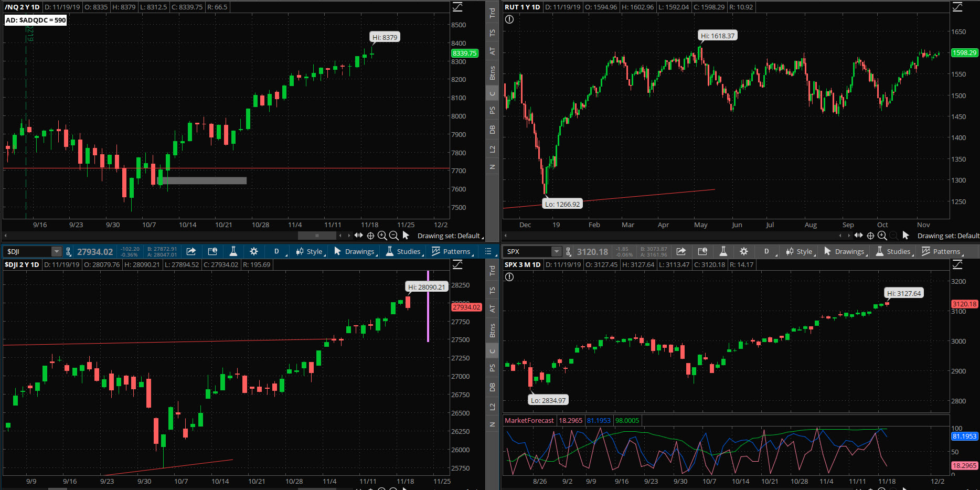980x490 pixels.
Task: Click the SPX 3 M 1D chart title
Action: pyautogui.click(x=523, y=265)
